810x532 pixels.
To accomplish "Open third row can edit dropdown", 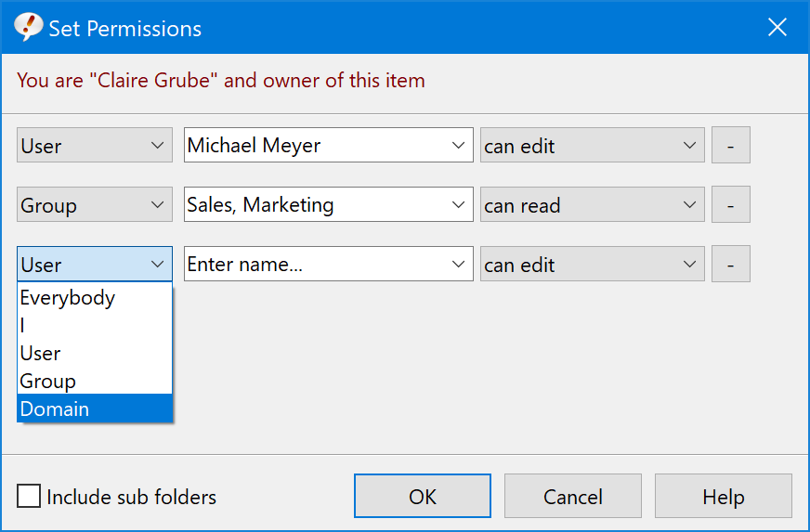I will (x=592, y=264).
